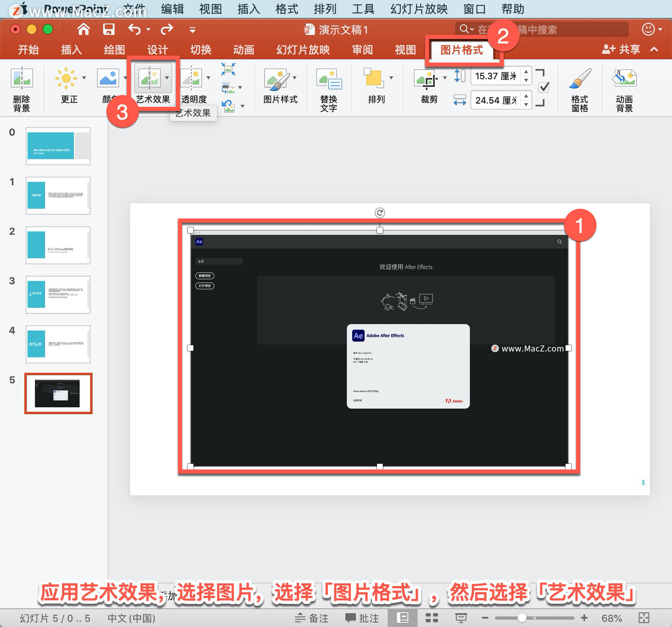Expand the Corrections dropdown arrow

[x=84, y=78]
